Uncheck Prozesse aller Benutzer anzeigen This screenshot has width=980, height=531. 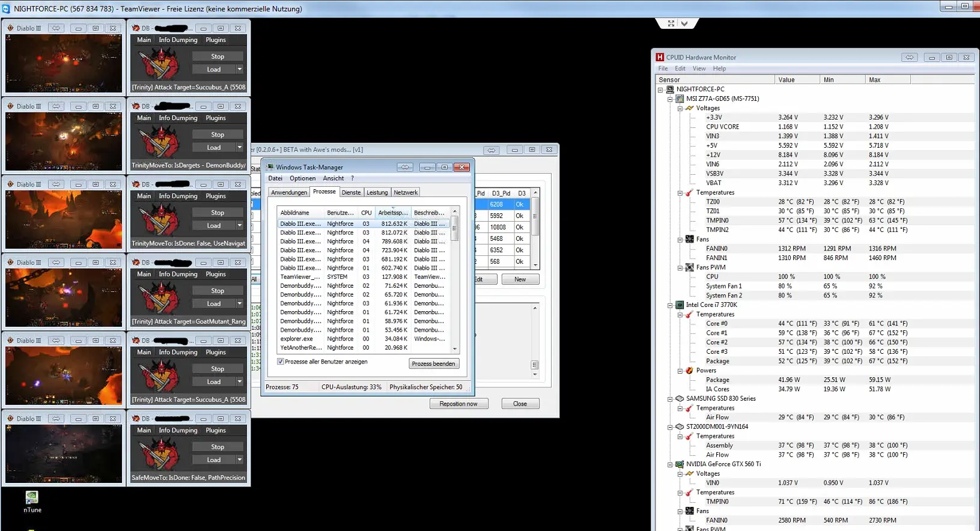click(281, 362)
